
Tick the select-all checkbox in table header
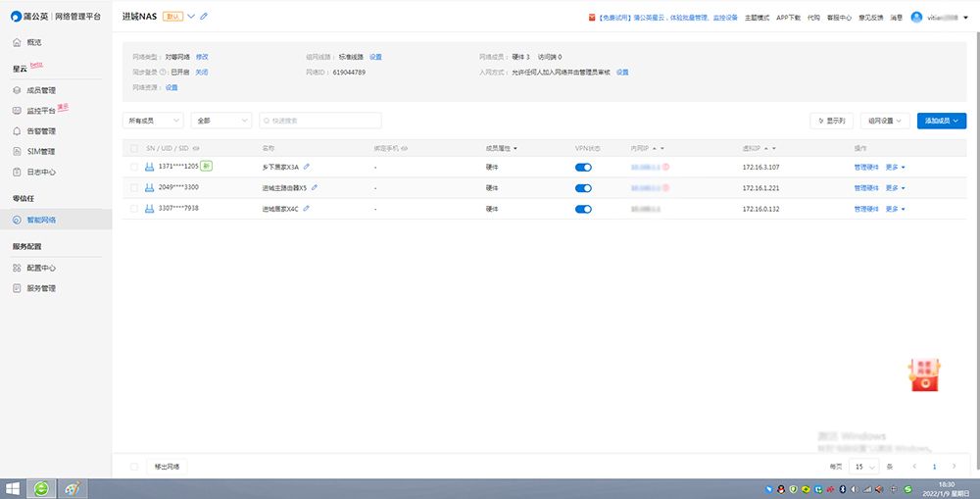point(134,148)
